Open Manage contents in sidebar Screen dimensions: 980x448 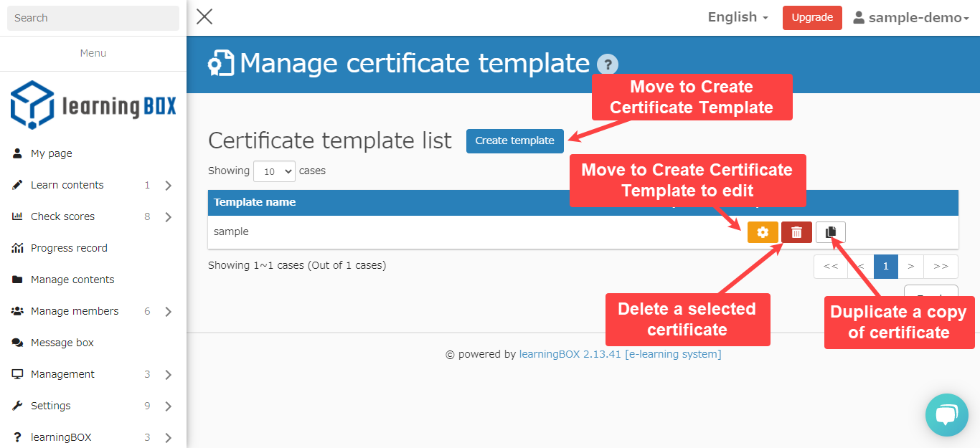pyautogui.click(x=72, y=280)
